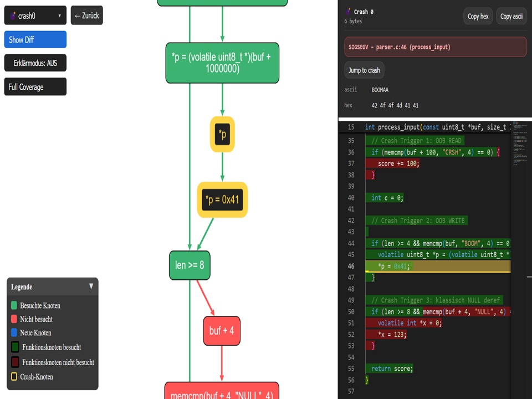Click the 'score += 100;' code line
This screenshot has width=532, height=399.
coord(398,163)
